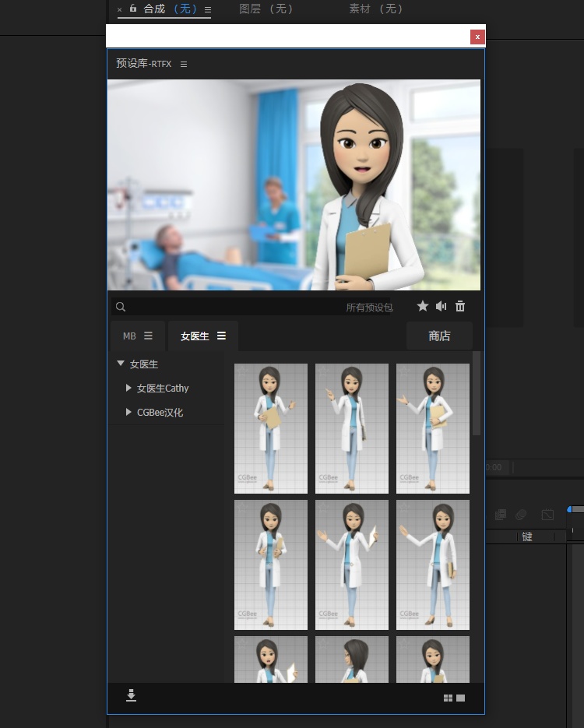Viewport: 584px width, 728px height.
Task: Click the large doctor preview image
Action: (294, 185)
